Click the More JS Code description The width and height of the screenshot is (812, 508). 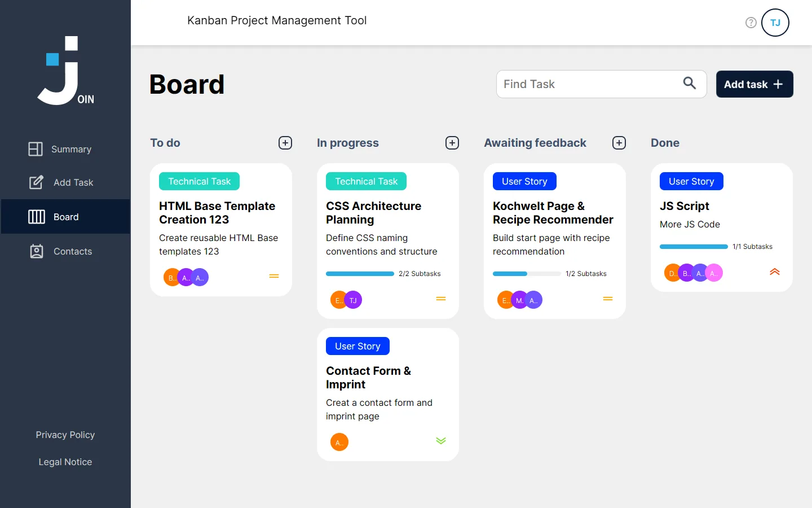pyautogui.click(x=690, y=224)
